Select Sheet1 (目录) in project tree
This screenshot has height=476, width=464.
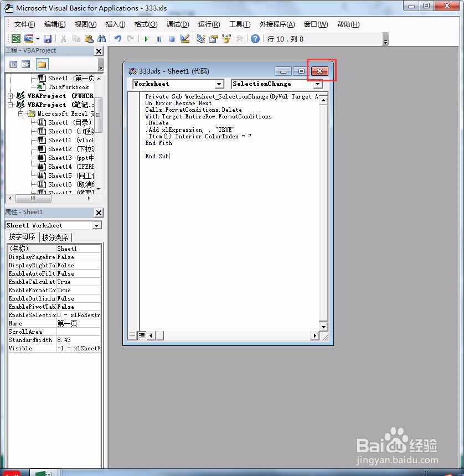(70, 122)
